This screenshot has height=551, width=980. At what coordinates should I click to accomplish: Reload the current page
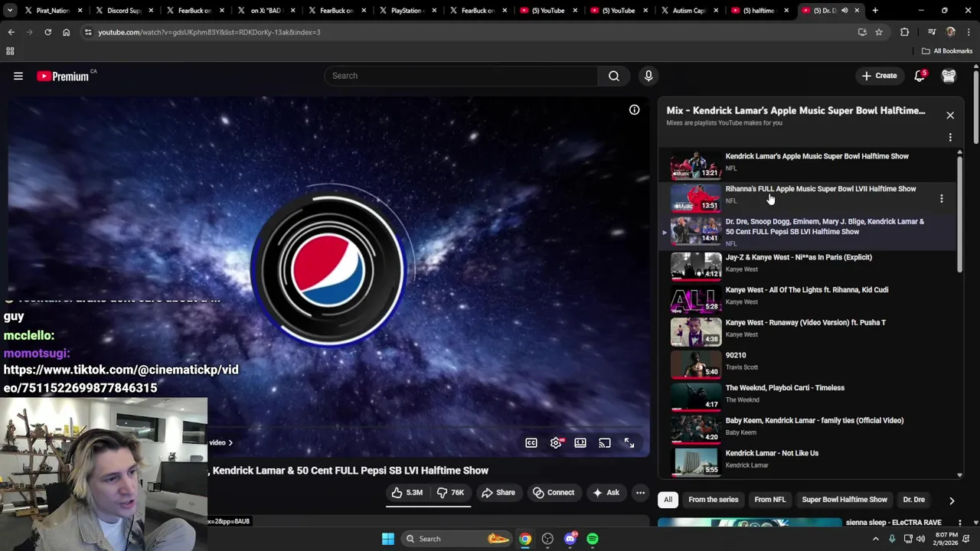click(47, 32)
